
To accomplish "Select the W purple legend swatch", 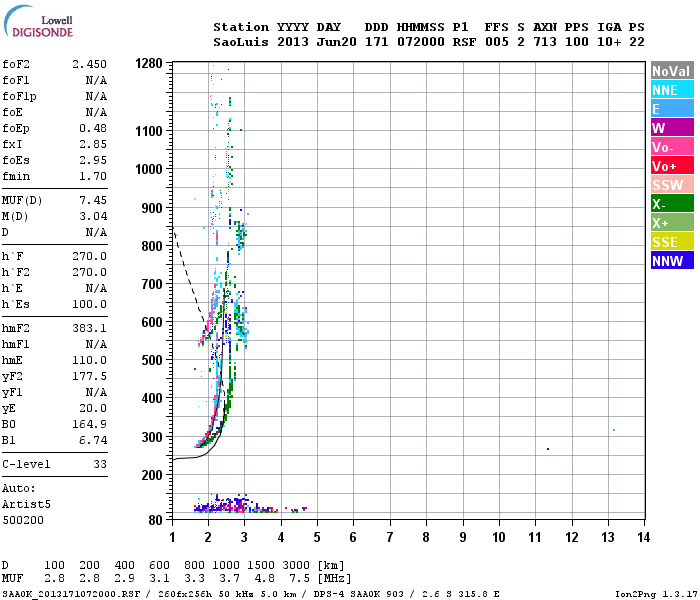I will point(672,128).
